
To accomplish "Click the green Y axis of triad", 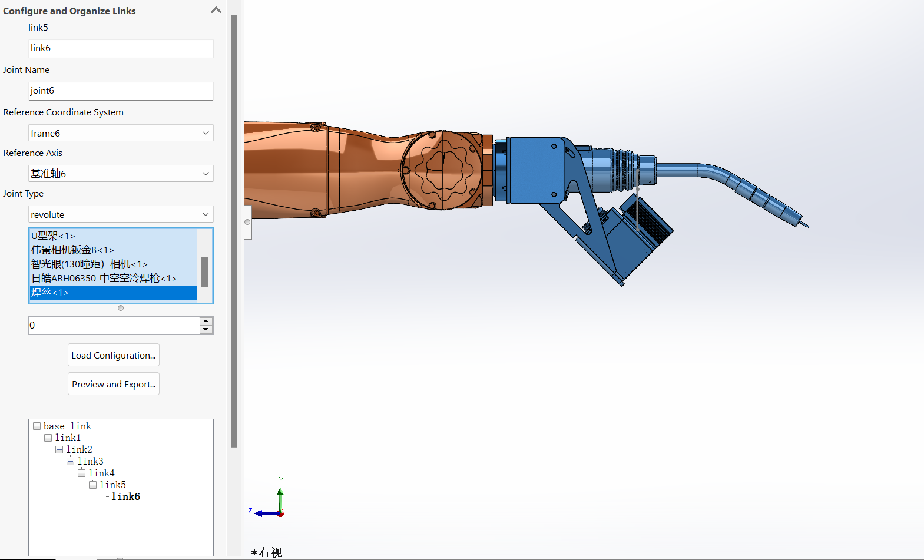I will click(x=280, y=498).
